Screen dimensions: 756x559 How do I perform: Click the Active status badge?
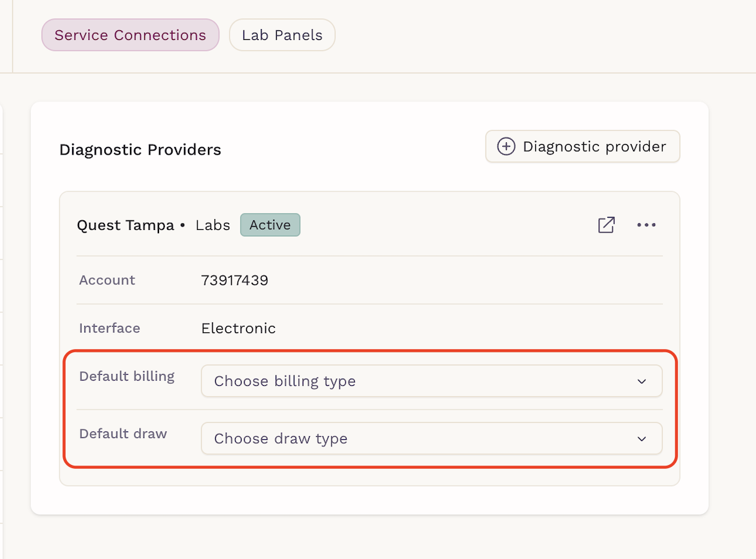click(270, 225)
